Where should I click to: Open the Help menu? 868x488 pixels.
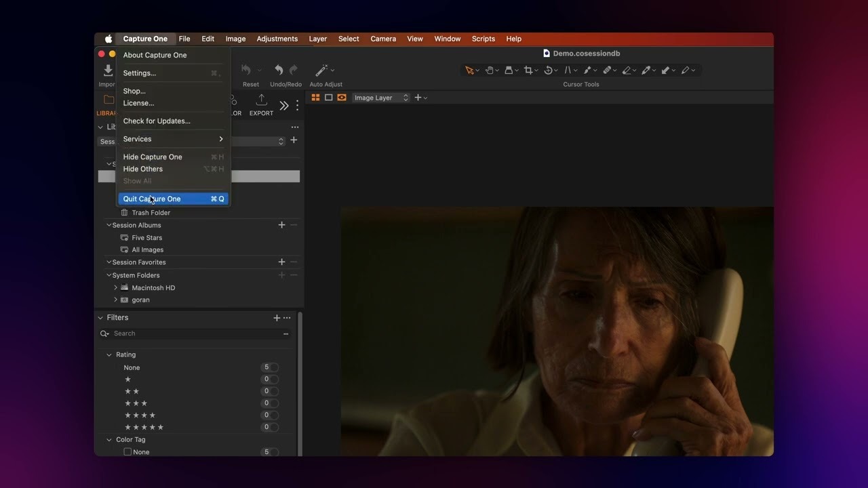tap(514, 39)
